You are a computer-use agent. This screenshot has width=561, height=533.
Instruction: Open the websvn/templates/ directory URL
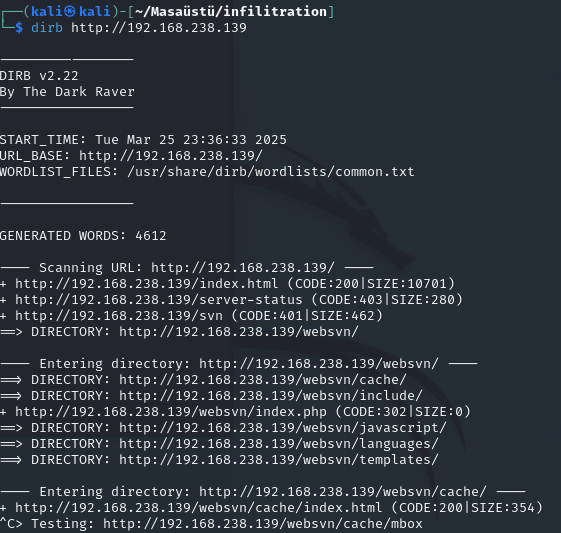pos(279,460)
